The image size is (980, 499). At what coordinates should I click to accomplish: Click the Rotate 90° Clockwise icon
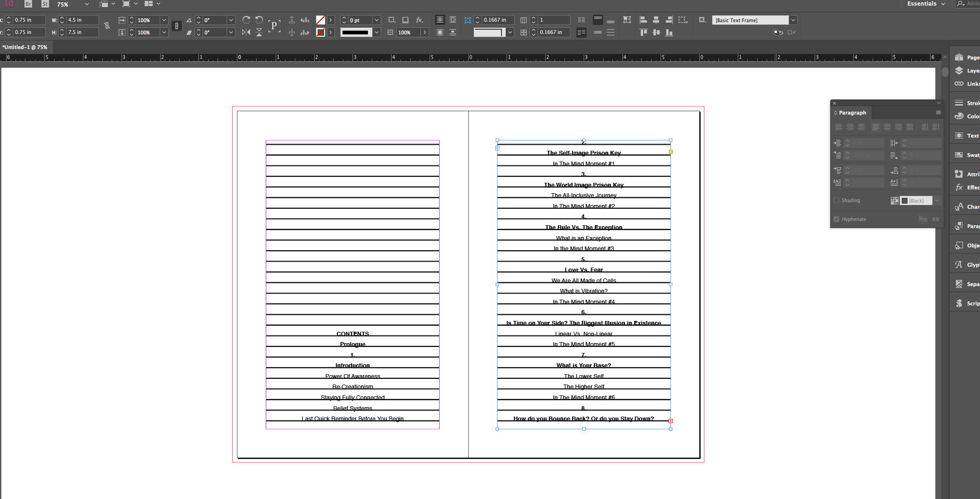pos(246,20)
